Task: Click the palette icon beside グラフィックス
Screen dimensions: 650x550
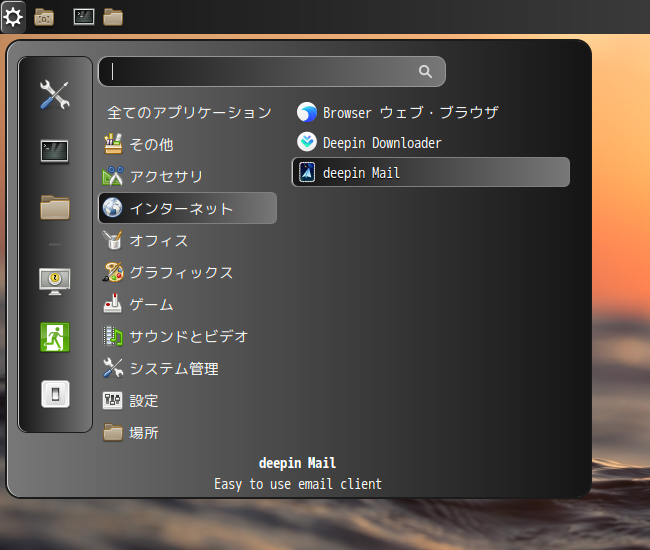Action: coord(113,272)
